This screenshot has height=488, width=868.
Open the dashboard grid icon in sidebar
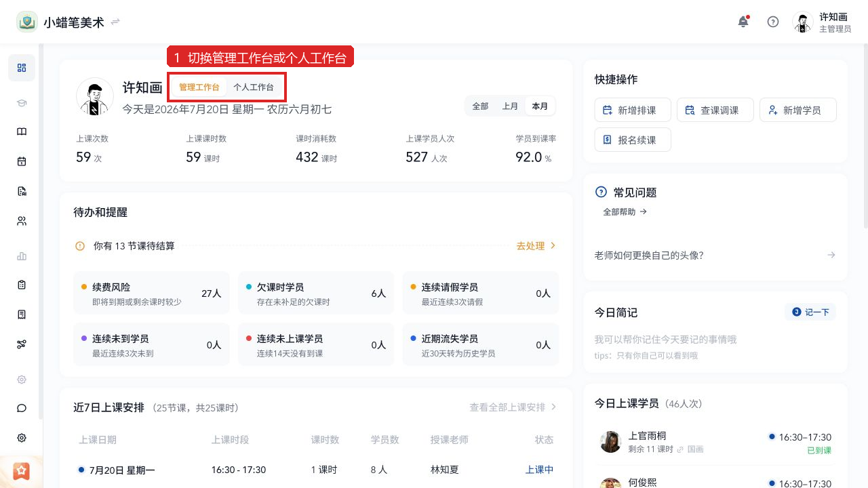tap(22, 68)
